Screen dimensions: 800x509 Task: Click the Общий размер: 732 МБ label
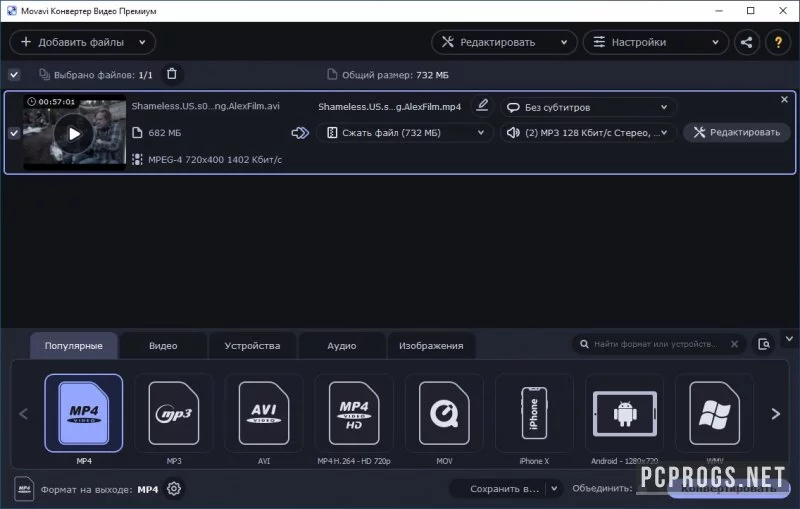[395, 75]
